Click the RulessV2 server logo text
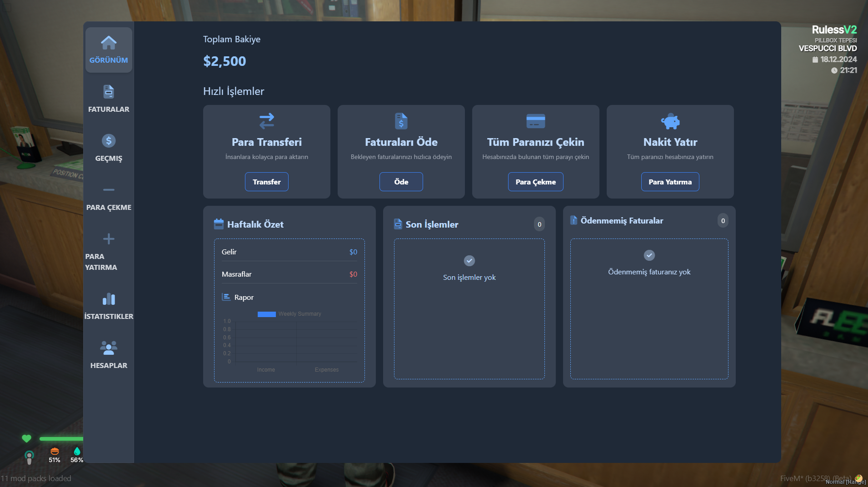The height and width of the screenshot is (487, 868). click(x=834, y=30)
